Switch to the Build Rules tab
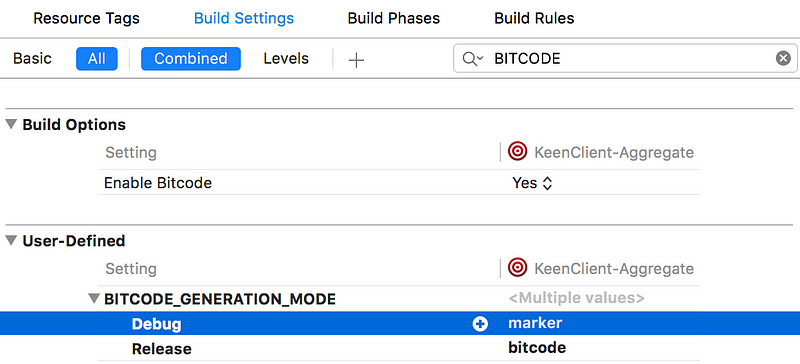The height and width of the screenshot is (364, 800). click(534, 18)
